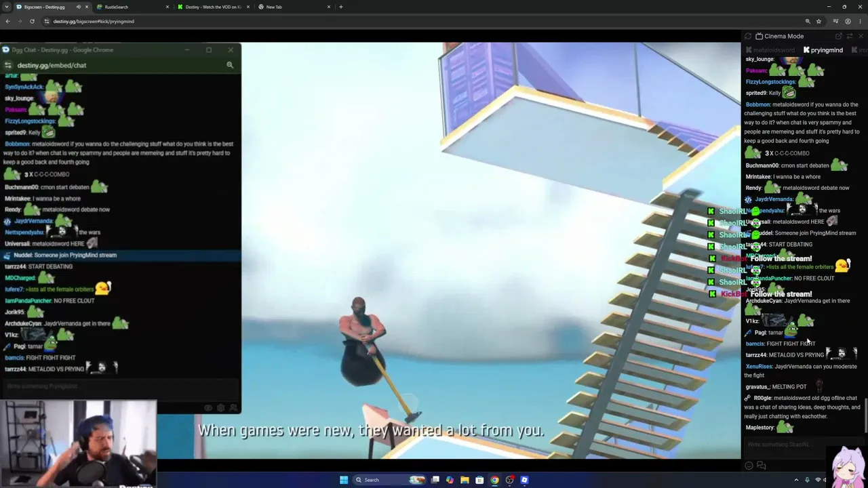The image size is (868, 488).
Task: Open the Chrome profile menu
Action: 848,21
